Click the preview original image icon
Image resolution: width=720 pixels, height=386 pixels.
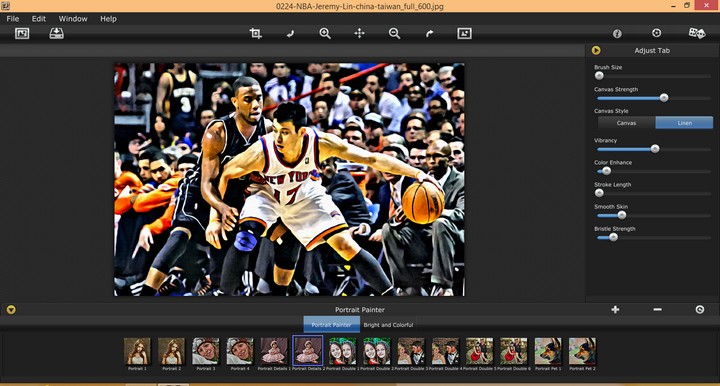tap(464, 34)
